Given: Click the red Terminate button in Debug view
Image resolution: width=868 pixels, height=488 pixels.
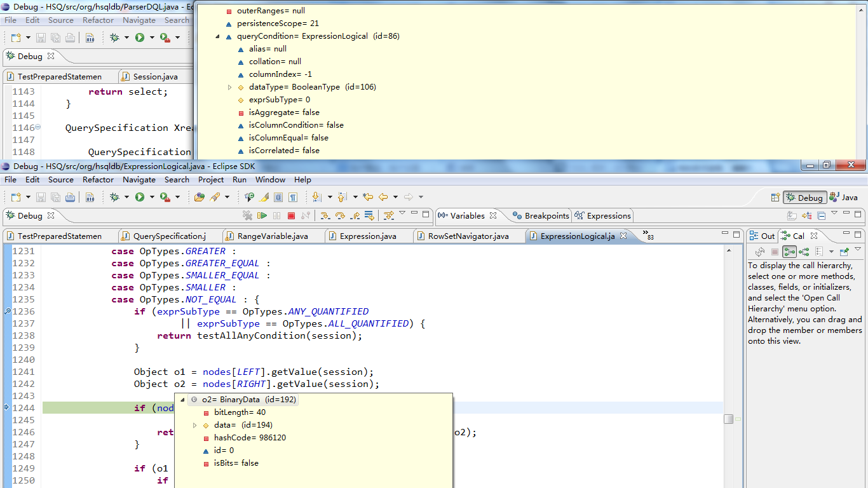Looking at the screenshot, I should pos(292,215).
